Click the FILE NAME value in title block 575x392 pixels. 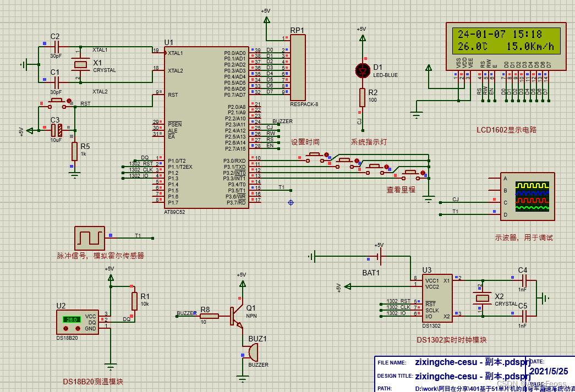(x=473, y=362)
